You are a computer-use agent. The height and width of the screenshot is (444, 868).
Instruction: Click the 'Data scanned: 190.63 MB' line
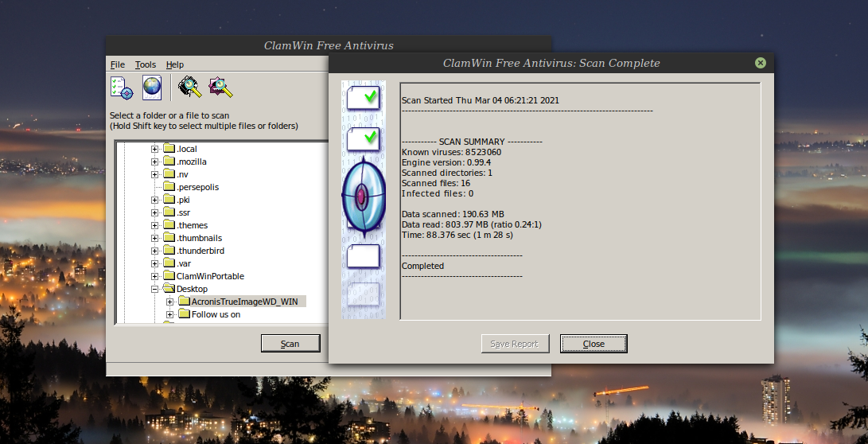tap(453, 214)
